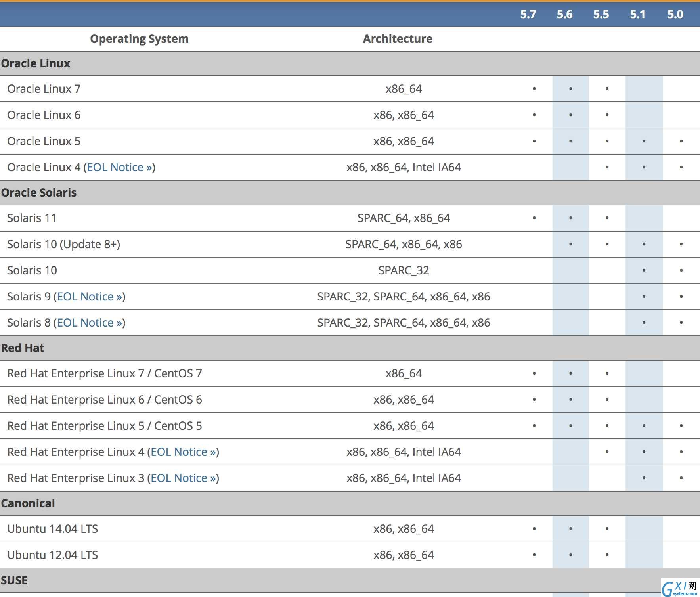The height and width of the screenshot is (597, 700).
Task: Select the Oracle Linux 7 row label
Action: (44, 89)
